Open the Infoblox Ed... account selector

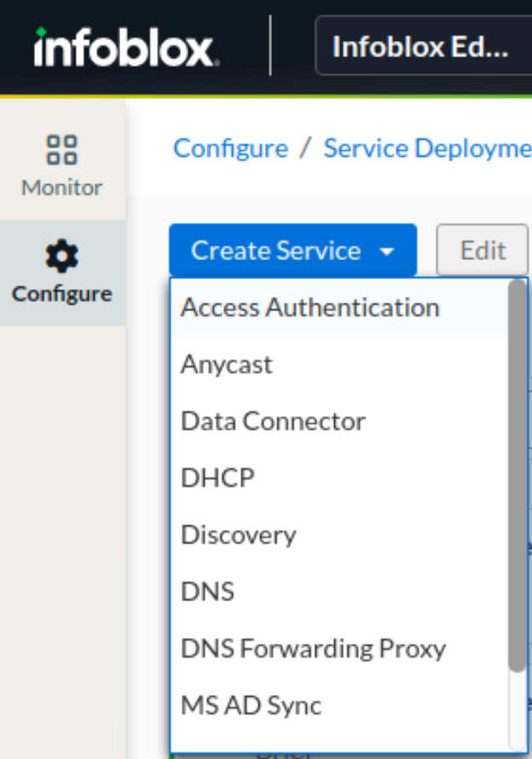(423, 46)
